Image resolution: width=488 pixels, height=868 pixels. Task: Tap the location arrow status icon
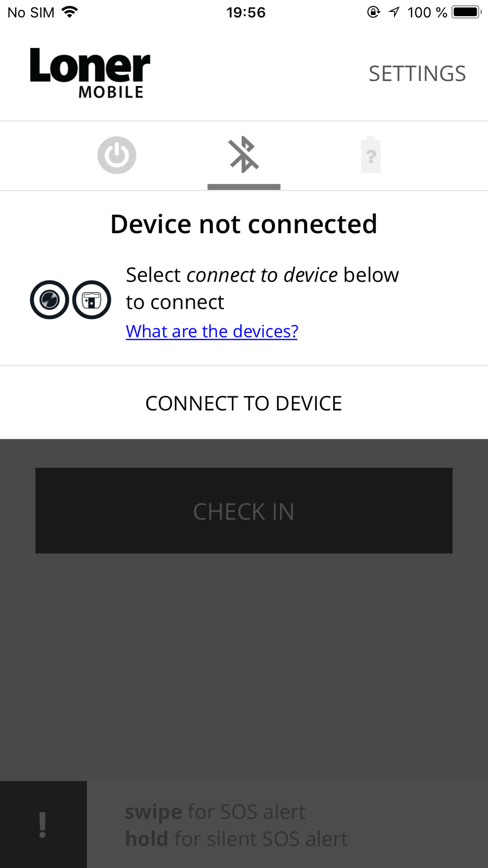pos(394,12)
